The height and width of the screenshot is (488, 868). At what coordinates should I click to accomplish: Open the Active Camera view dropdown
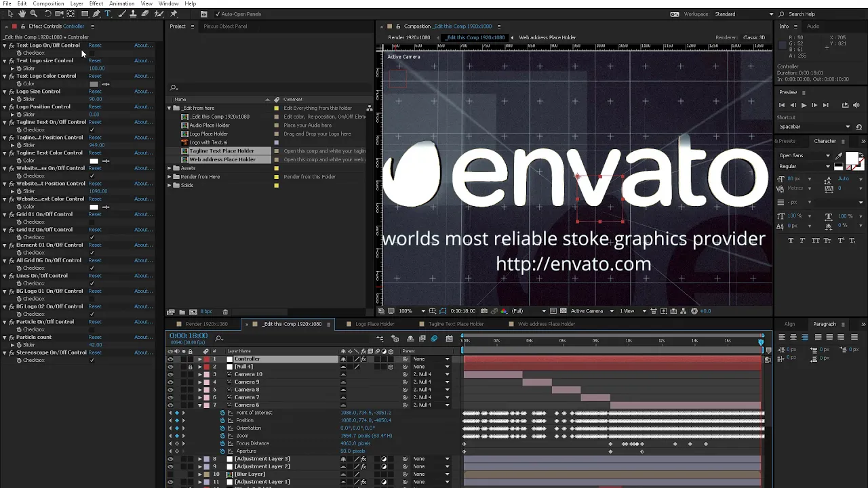tap(592, 311)
